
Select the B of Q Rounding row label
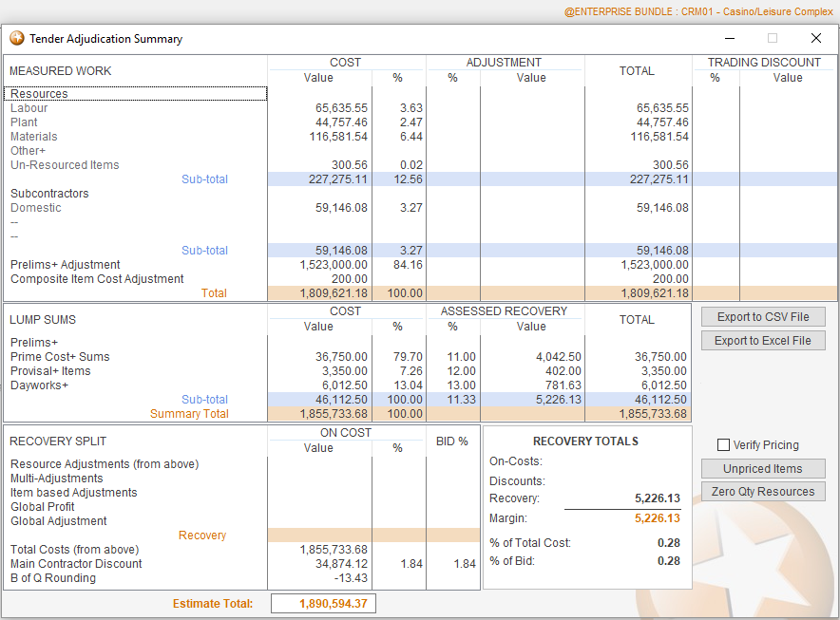53,578
